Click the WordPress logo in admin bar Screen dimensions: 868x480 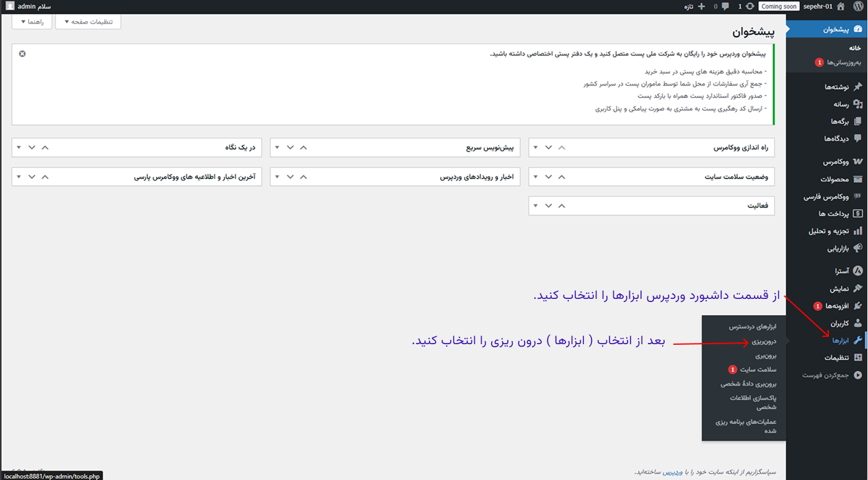(x=857, y=6)
